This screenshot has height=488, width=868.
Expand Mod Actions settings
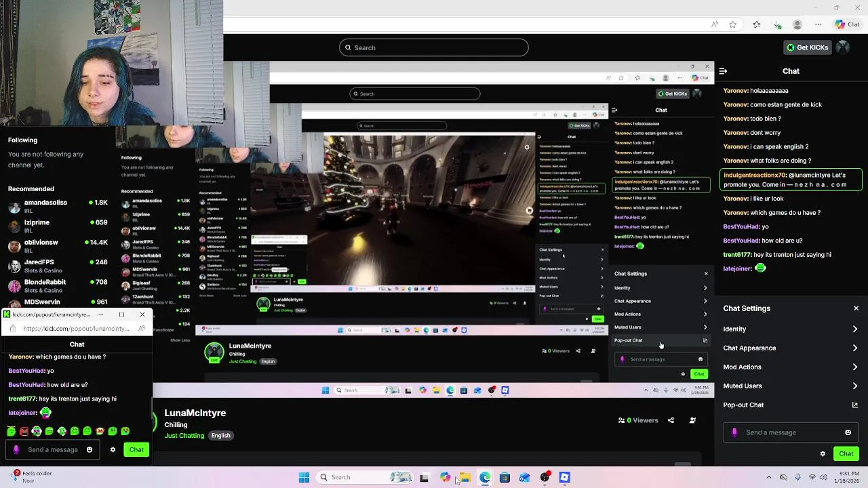point(791,367)
